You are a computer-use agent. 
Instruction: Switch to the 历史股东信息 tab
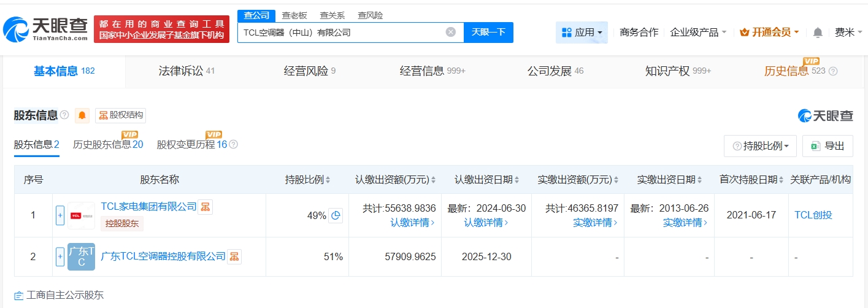[107, 145]
